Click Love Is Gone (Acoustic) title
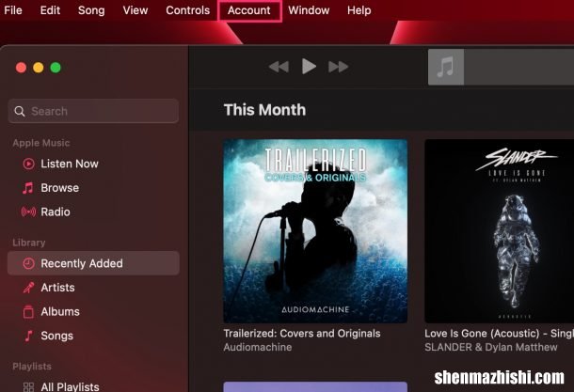The image size is (574, 392). click(x=499, y=334)
